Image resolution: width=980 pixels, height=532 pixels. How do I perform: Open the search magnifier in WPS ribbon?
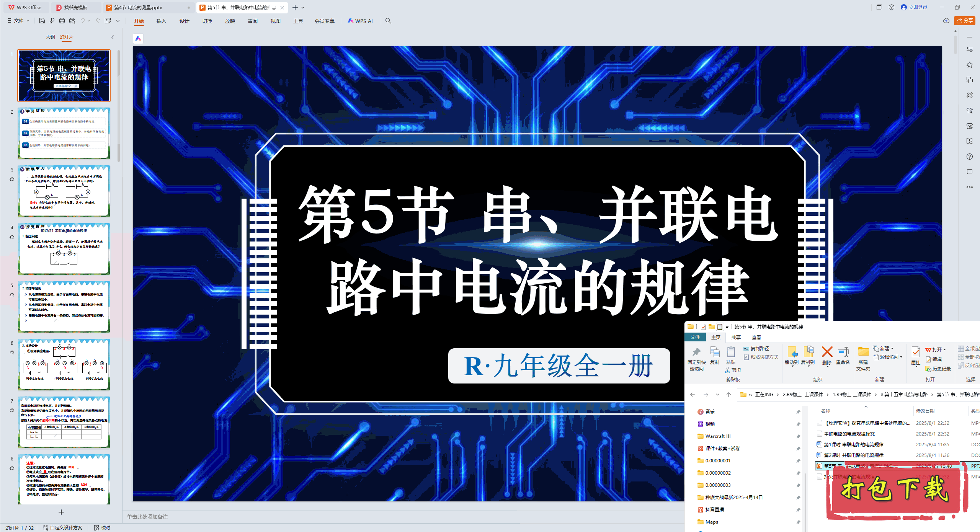tap(388, 21)
